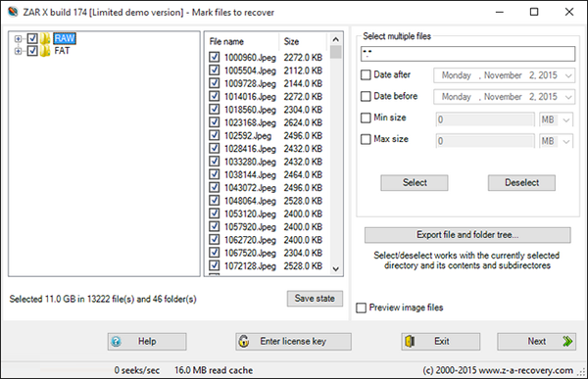This screenshot has height=379, width=588.
Task: Click the Help question mark icon
Action: click(x=117, y=342)
